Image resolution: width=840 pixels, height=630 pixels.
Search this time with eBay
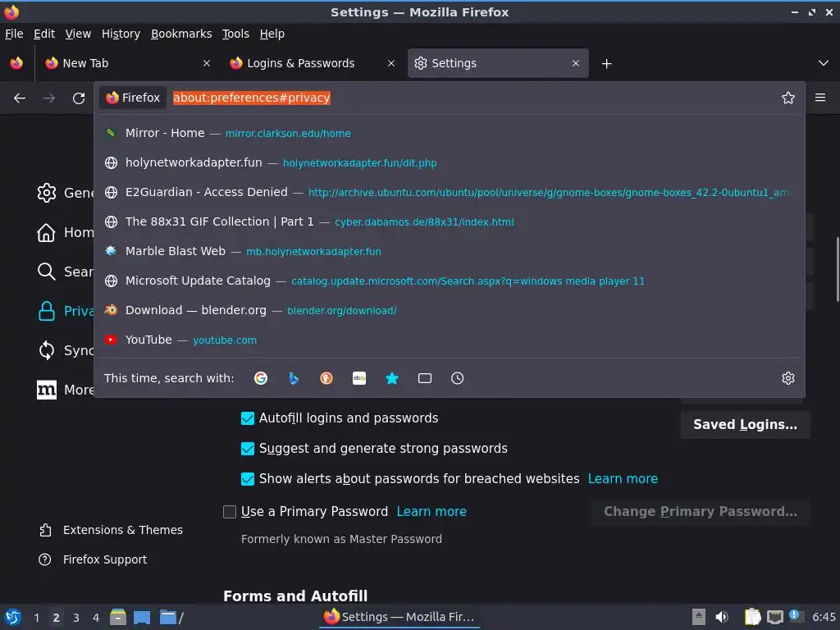coord(359,378)
